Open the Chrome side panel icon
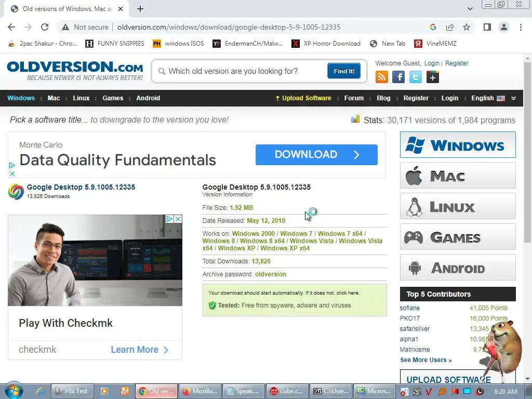 pyautogui.click(x=487, y=27)
